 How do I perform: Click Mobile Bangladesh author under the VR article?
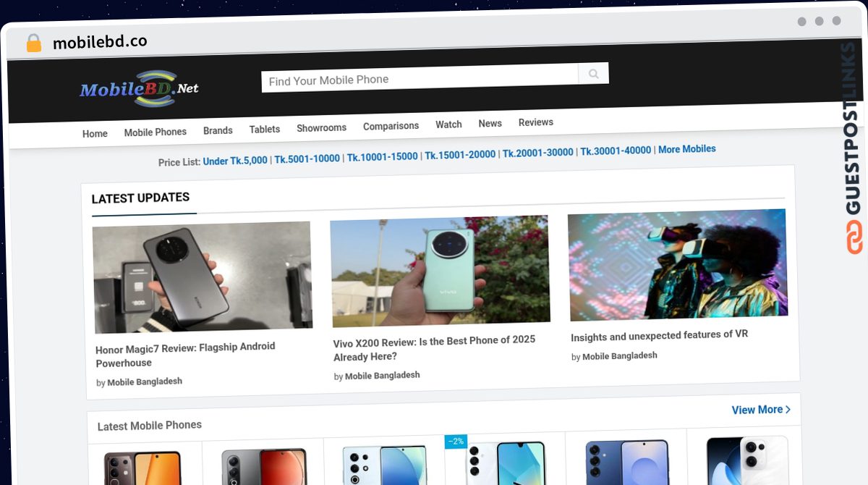tap(620, 356)
